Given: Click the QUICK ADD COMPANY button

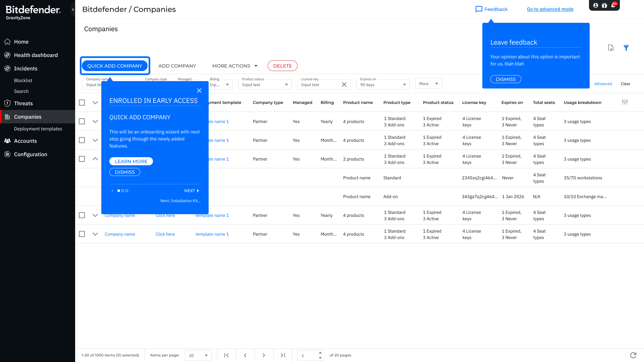Looking at the screenshot, I should coord(115,66).
